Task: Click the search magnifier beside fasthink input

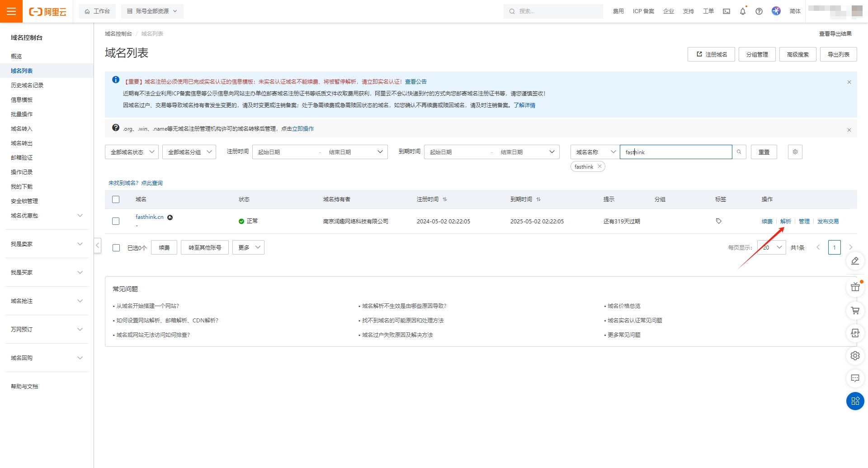Action: click(x=739, y=152)
